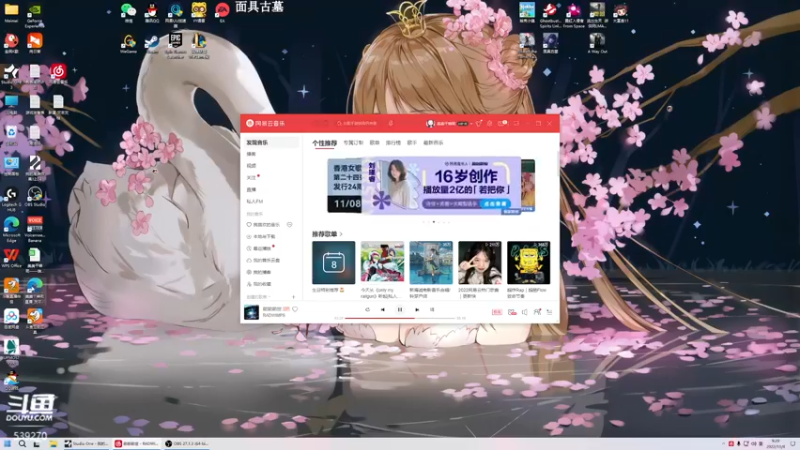Open the listen-together icon in the player

tap(537, 312)
